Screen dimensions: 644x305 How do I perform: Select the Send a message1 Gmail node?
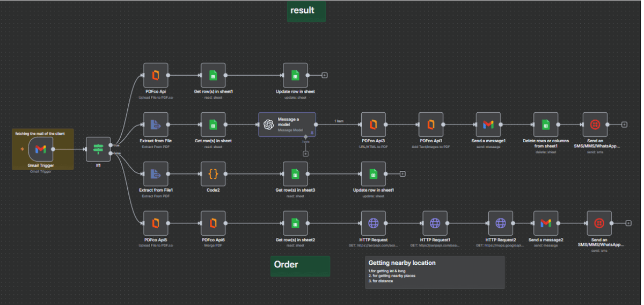tap(488, 125)
